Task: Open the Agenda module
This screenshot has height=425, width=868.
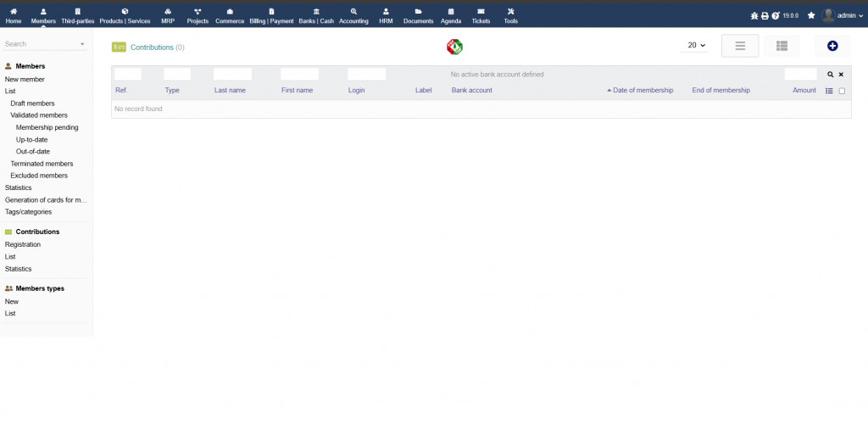Action: pos(451,16)
